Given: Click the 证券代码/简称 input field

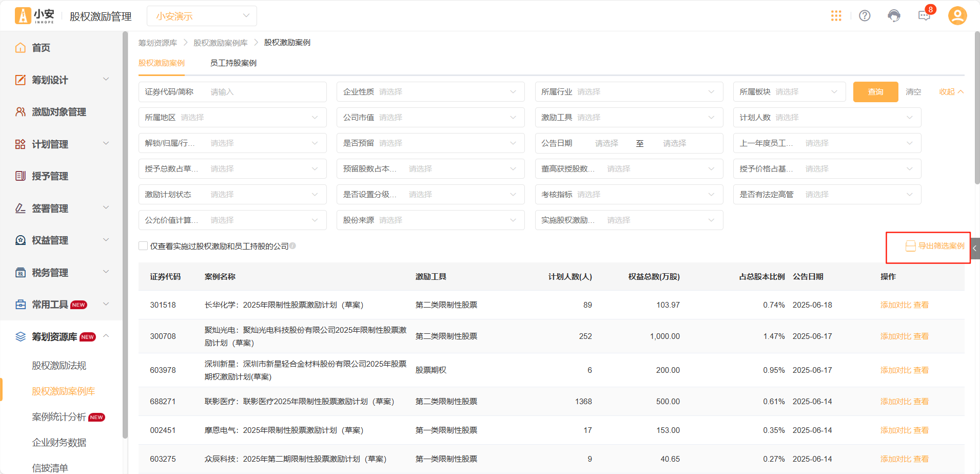Looking at the screenshot, I should point(232,92).
